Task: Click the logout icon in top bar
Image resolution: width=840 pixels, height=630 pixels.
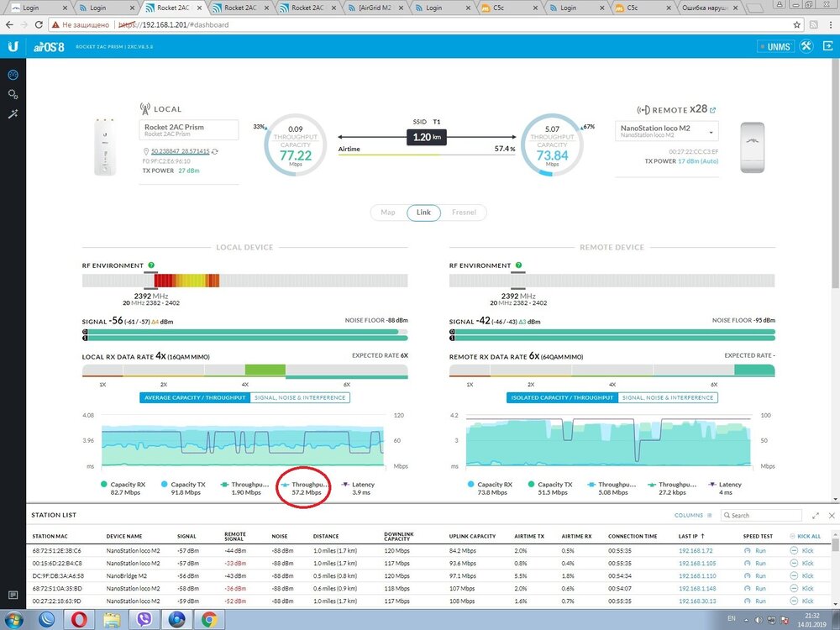Action: point(827,46)
